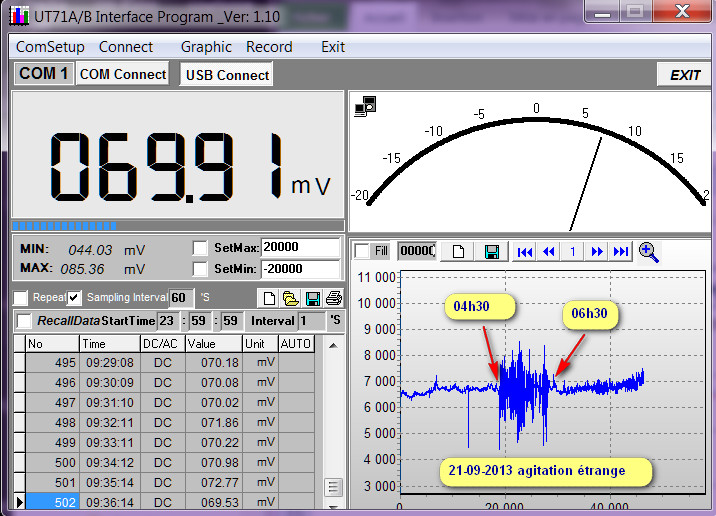This screenshot has height=516, width=716.
Task: Click the AUTO column header
Action: click(296, 344)
